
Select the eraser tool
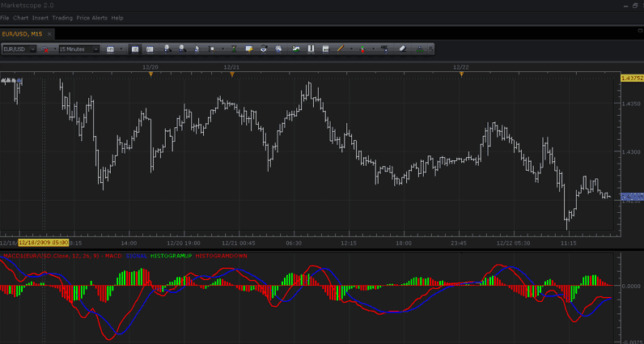(403, 49)
